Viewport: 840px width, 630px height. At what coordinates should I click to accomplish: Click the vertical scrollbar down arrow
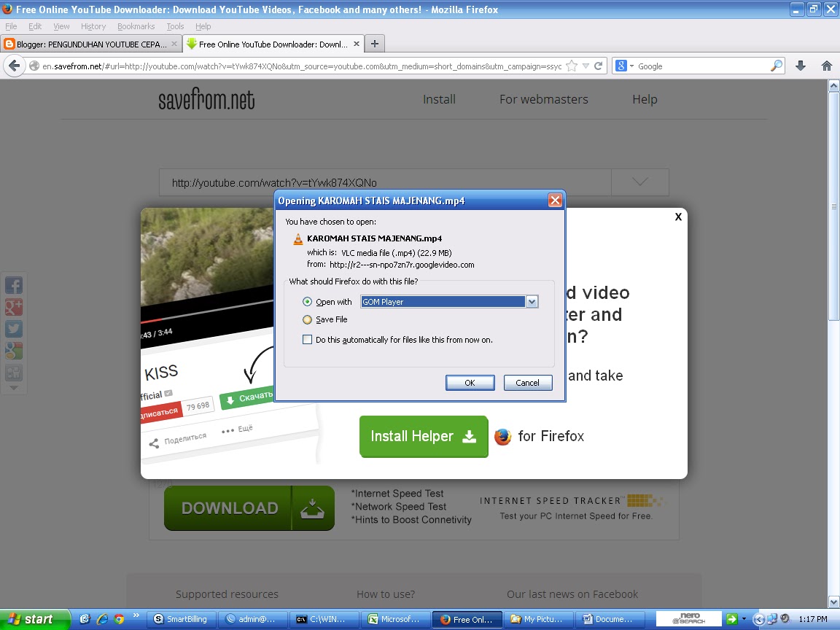point(833,602)
